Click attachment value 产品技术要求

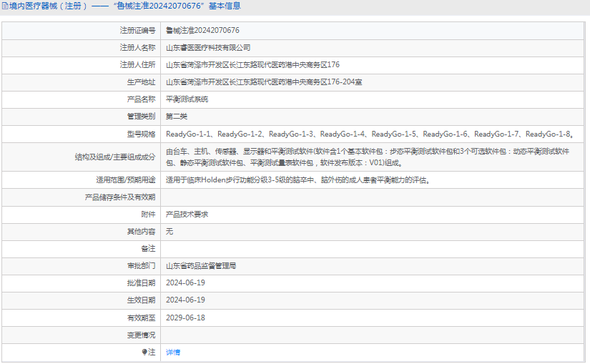pos(187,215)
